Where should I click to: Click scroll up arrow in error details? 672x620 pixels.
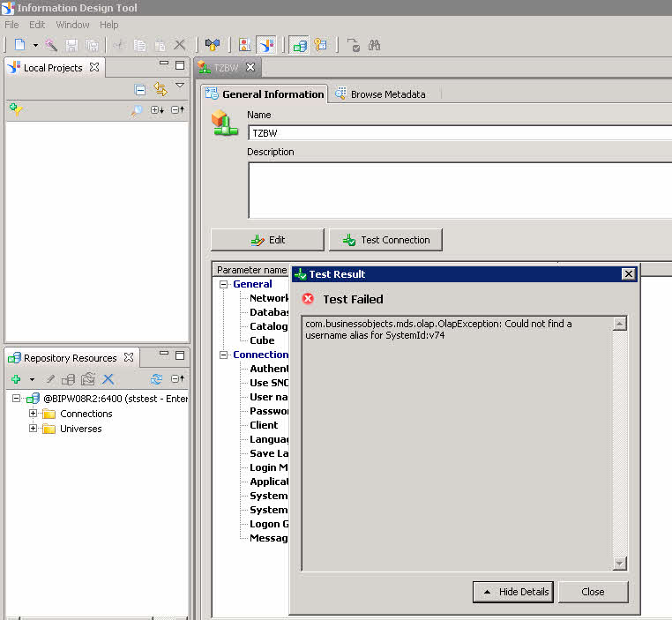(619, 324)
